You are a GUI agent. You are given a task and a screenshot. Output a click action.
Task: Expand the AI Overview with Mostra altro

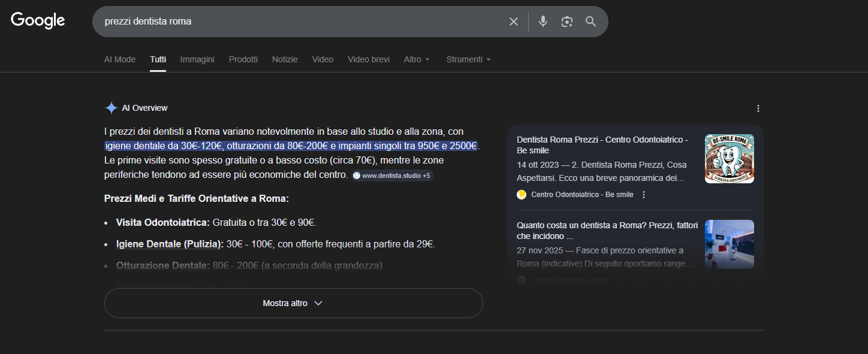[x=293, y=303]
